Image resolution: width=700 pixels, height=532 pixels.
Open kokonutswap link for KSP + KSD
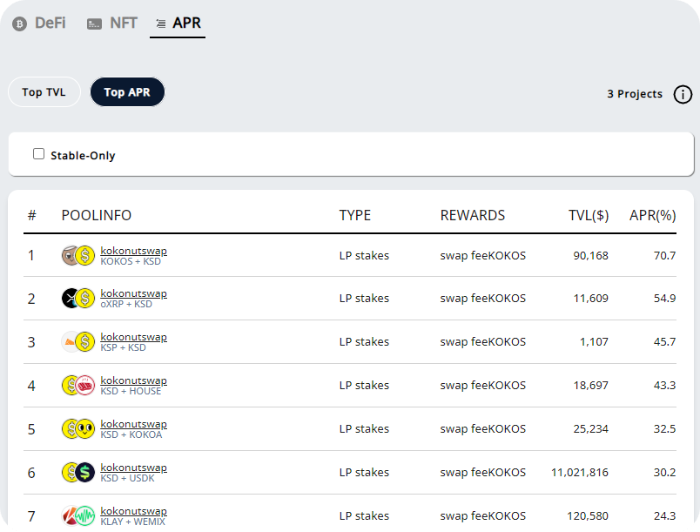click(133, 337)
